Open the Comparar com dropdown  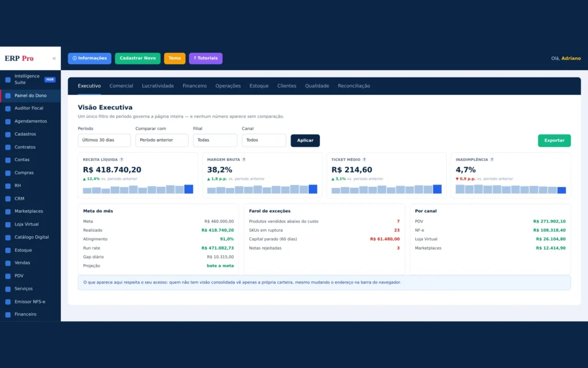click(x=161, y=140)
